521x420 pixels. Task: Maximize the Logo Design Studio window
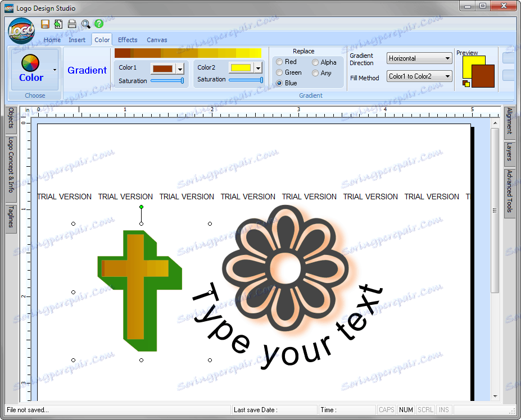coord(483,6)
